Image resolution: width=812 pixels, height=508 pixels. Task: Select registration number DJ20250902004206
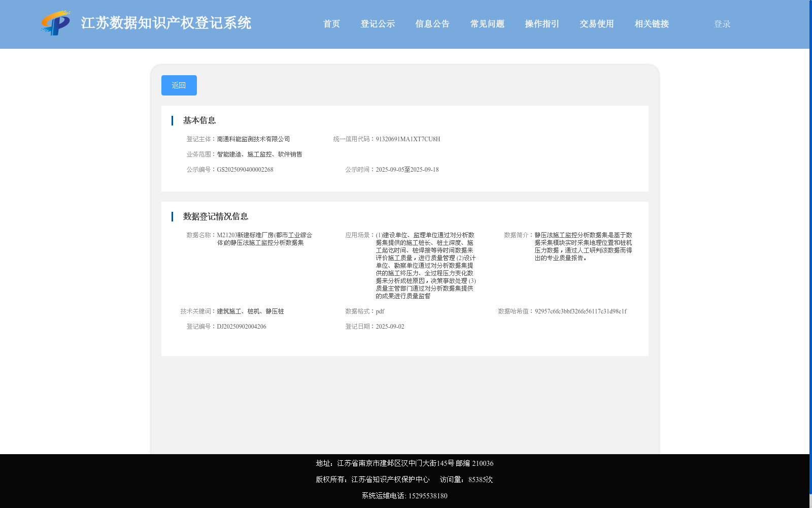[242, 327]
